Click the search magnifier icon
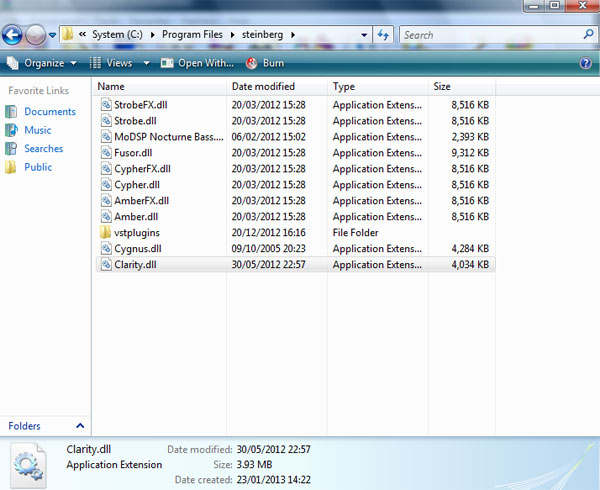The width and height of the screenshot is (600, 490). 588,34
